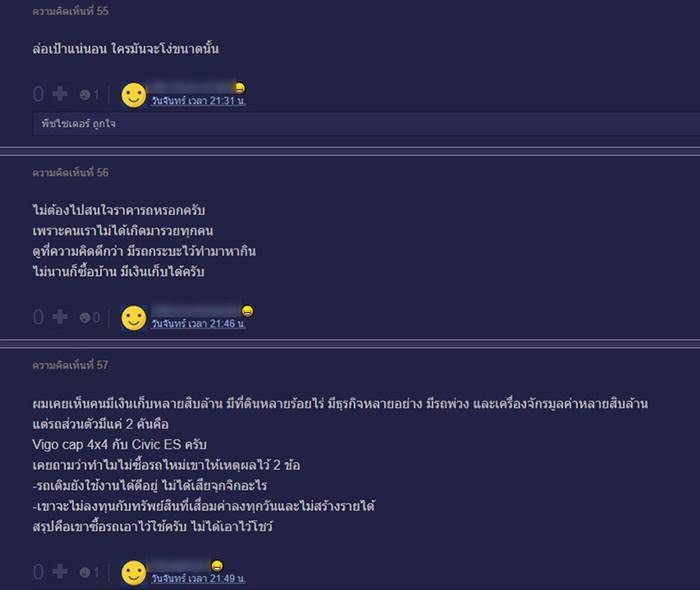700x590 pixels.
Task: Click the vote count number on comment 55
Action: click(38, 95)
